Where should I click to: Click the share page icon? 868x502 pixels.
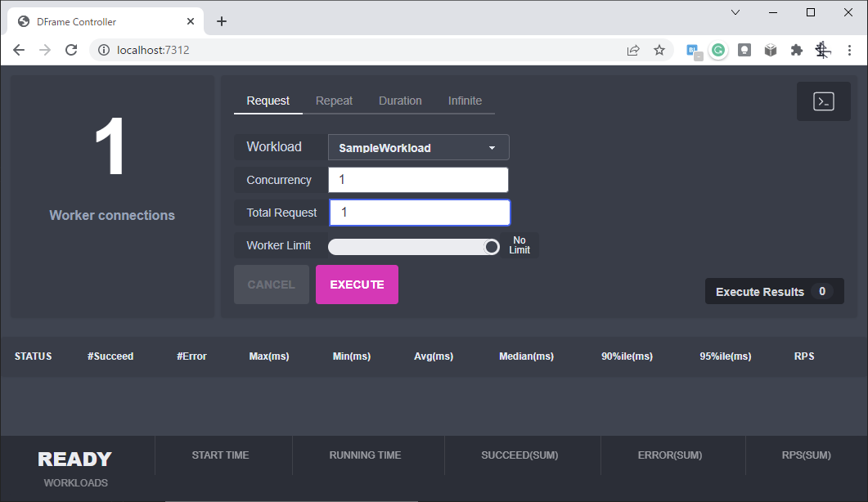click(633, 50)
